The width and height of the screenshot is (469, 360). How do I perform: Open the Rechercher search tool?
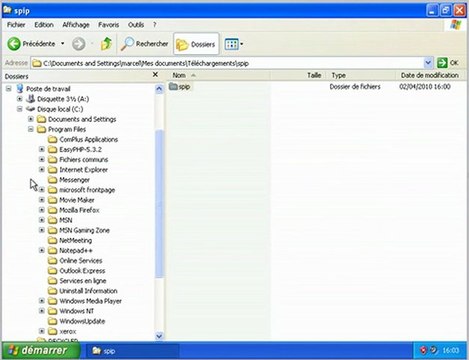tap(144, 44)
